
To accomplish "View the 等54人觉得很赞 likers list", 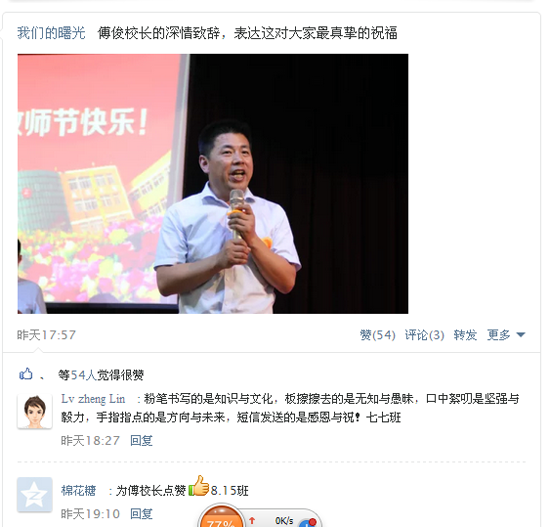I will pos(101,375).
